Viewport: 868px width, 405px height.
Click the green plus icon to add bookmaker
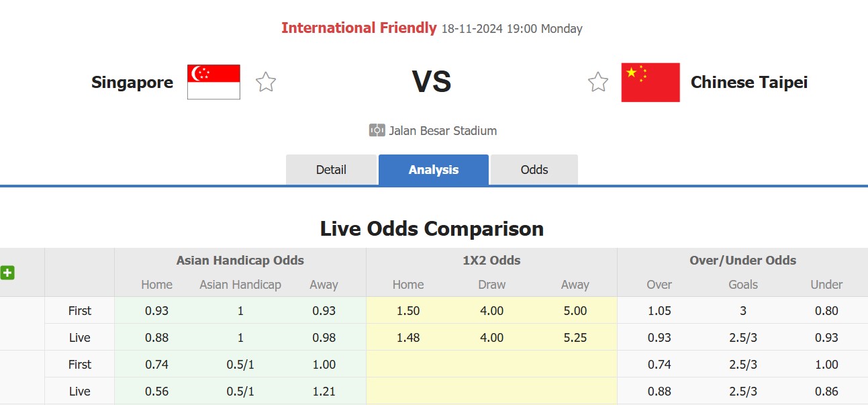point(8,273)
